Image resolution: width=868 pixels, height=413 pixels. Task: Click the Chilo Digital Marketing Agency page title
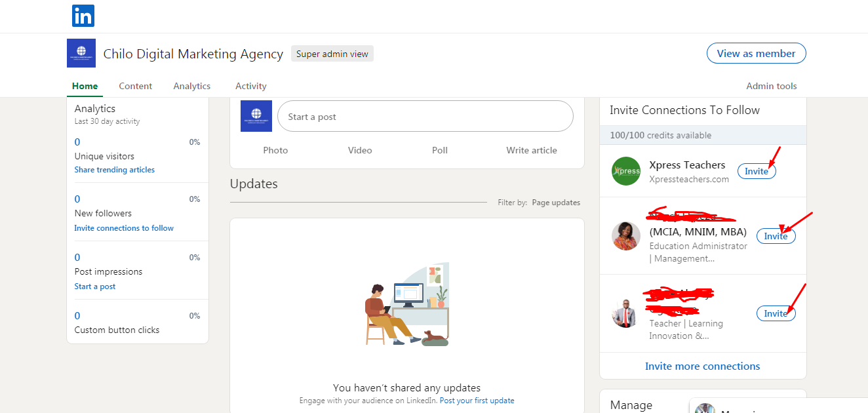click(x=193, y=54)
